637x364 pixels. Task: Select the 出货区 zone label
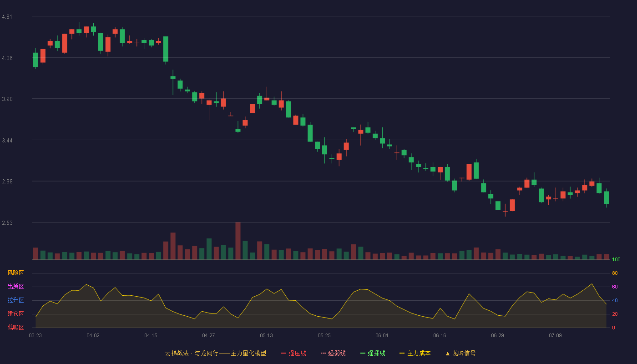pos(15,287)
